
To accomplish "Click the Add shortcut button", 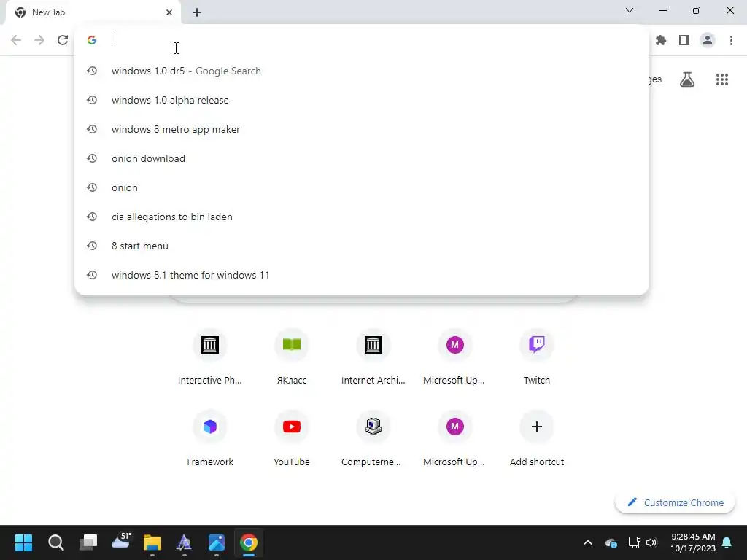I will coord(537,439).
